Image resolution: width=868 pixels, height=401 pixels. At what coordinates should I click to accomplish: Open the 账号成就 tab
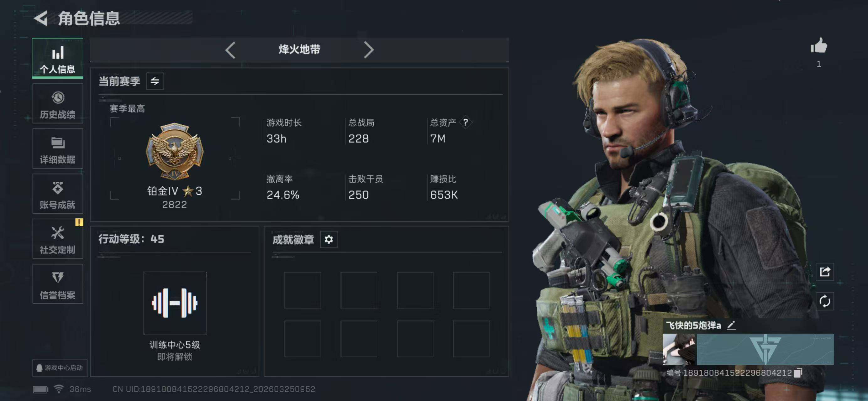coord(58,194)
